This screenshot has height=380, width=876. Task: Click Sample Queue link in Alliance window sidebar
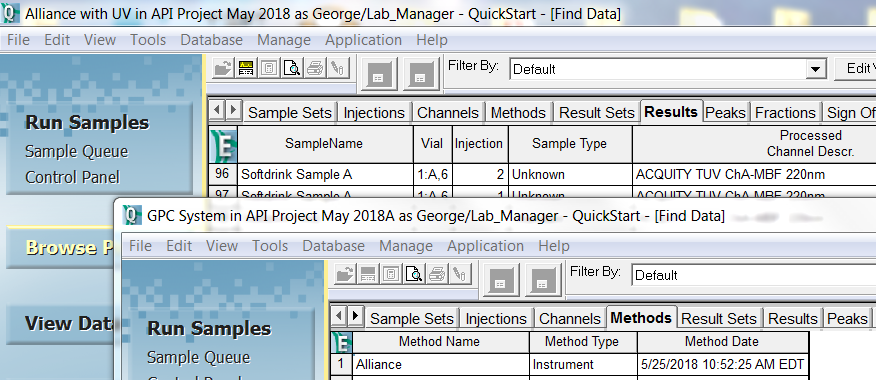point(77,151)
